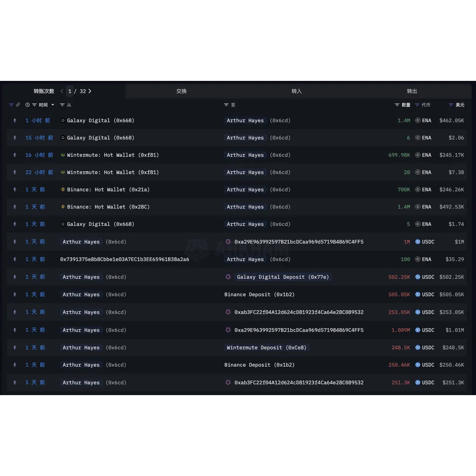Click the clock icon beside 时间
Image resolution: width=476 pixels, height=476 pixels.
(27, 105)
